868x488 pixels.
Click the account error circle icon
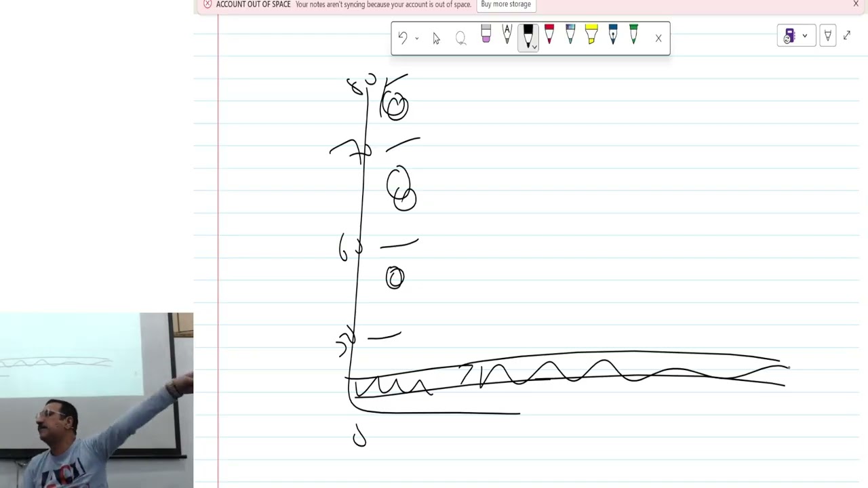tap(208, 4)
